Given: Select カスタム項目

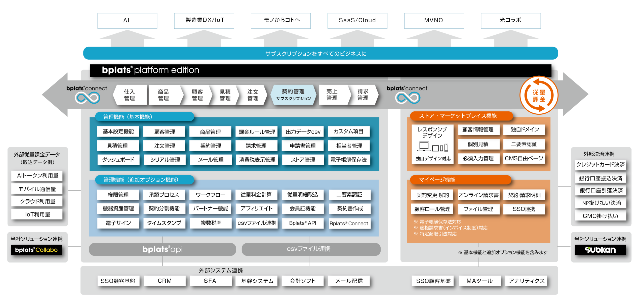Looking at the screenshot, I should [349, 132].
